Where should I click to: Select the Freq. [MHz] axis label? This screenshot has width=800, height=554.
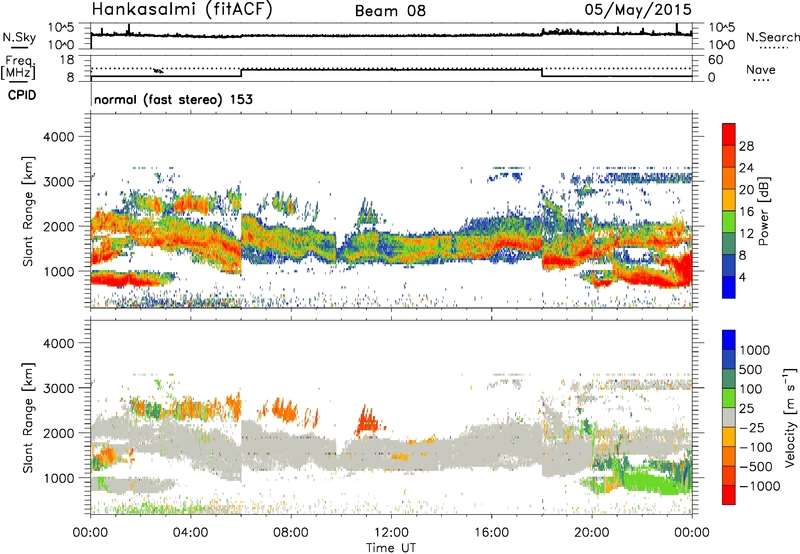click(19, 67)
